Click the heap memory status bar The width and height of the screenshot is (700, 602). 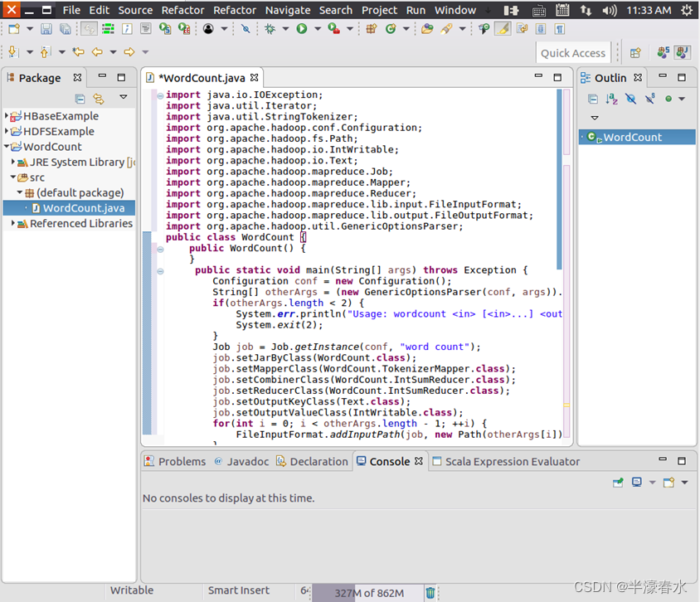(x=368, y=593)
